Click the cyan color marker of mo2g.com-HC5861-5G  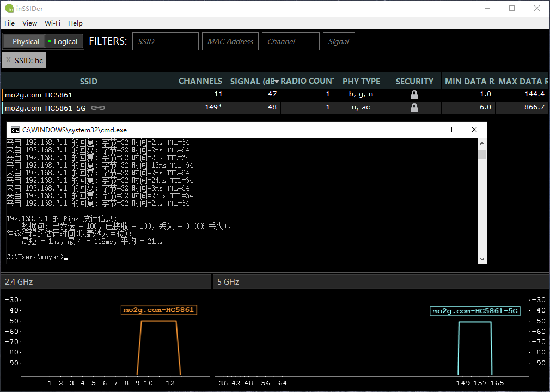coord(3,108)
